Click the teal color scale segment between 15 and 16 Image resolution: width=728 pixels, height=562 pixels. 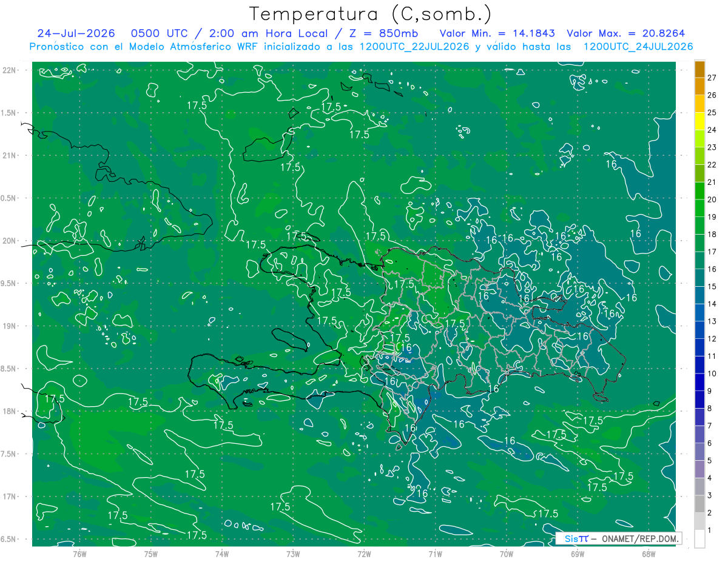tap(699, 278)
